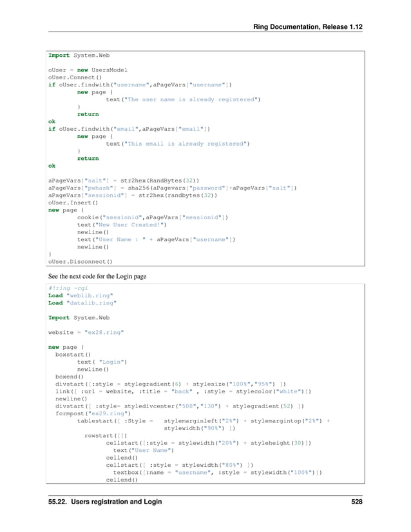Click sentence "See the next code for the Login page"
This screenshot has height=532, width=411.
pos(97,276)
